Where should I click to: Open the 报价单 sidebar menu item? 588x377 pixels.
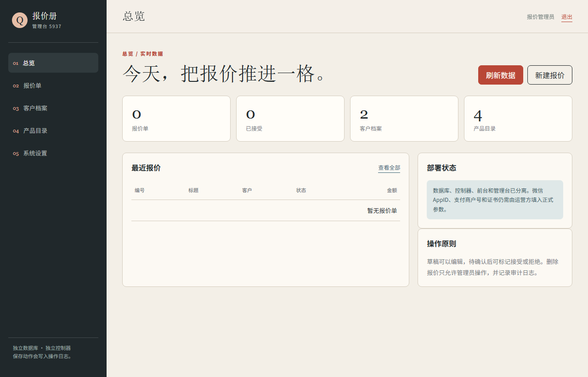tap(53, 86)
